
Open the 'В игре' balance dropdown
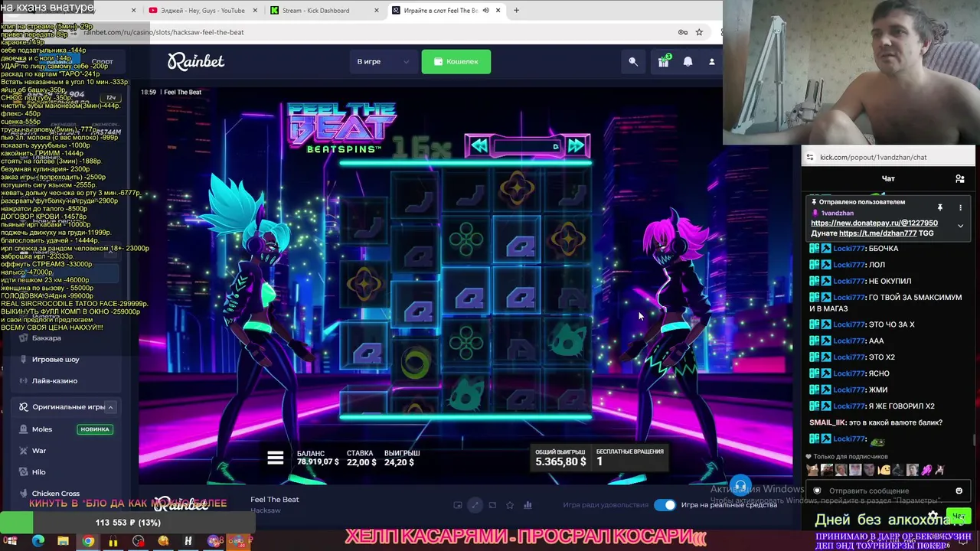tap(383, 61)
